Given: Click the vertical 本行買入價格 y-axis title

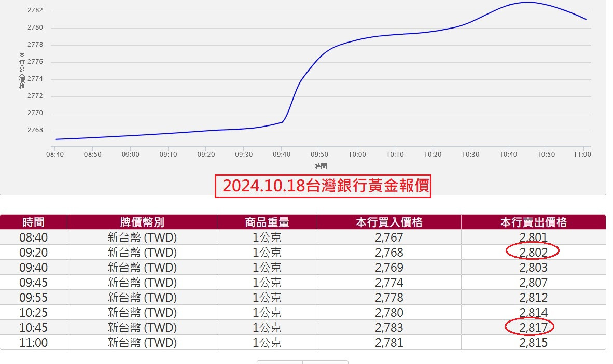Looking at the screenshot, I should (22, 71).
